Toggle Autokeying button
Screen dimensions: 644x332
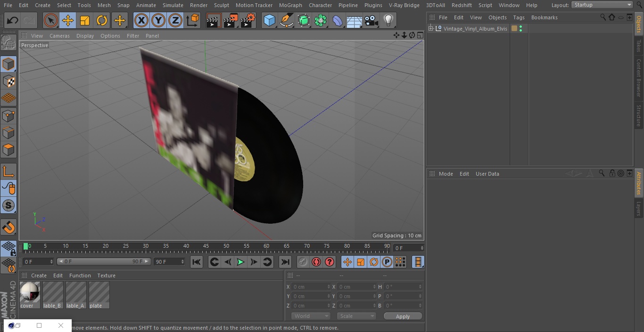pyautogui.click(x=316, y=262)
